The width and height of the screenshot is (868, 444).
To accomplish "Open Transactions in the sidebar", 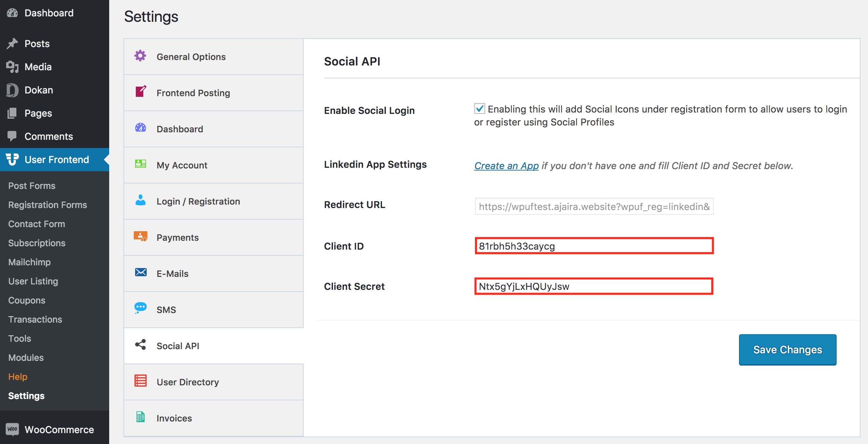I will point(35,319).
